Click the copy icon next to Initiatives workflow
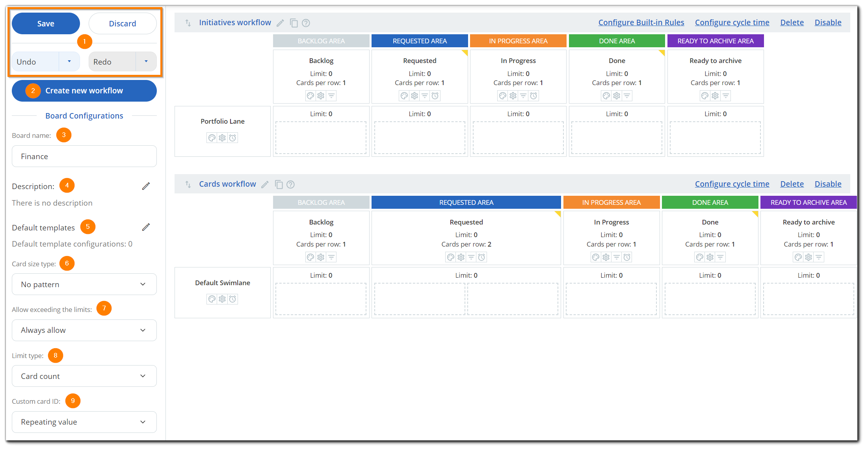The image size is (868, 451). [x=294, y=23]
